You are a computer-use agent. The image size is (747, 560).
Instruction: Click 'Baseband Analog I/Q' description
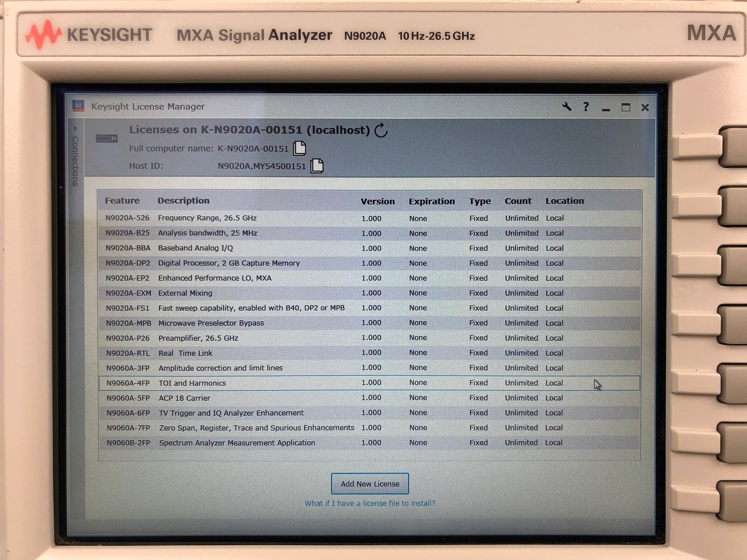[196, 248]
